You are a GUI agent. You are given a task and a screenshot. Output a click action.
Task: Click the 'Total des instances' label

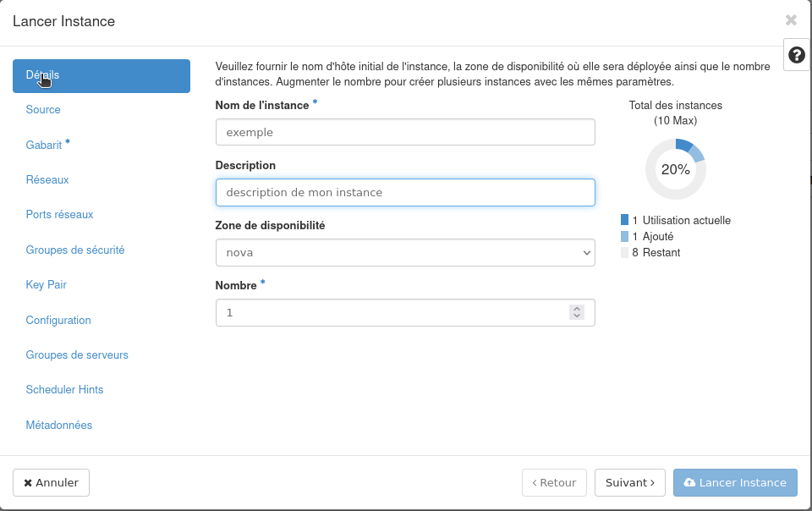tap(675, 106)
